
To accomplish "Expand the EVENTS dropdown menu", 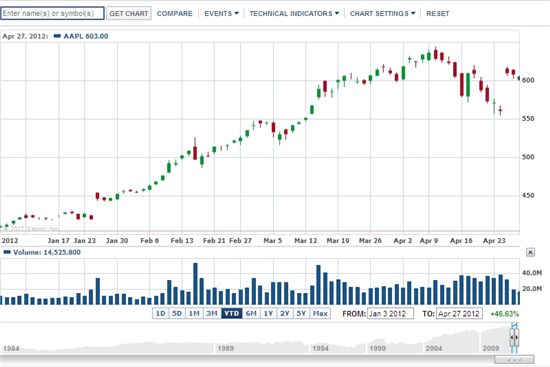I will (221, 13).
